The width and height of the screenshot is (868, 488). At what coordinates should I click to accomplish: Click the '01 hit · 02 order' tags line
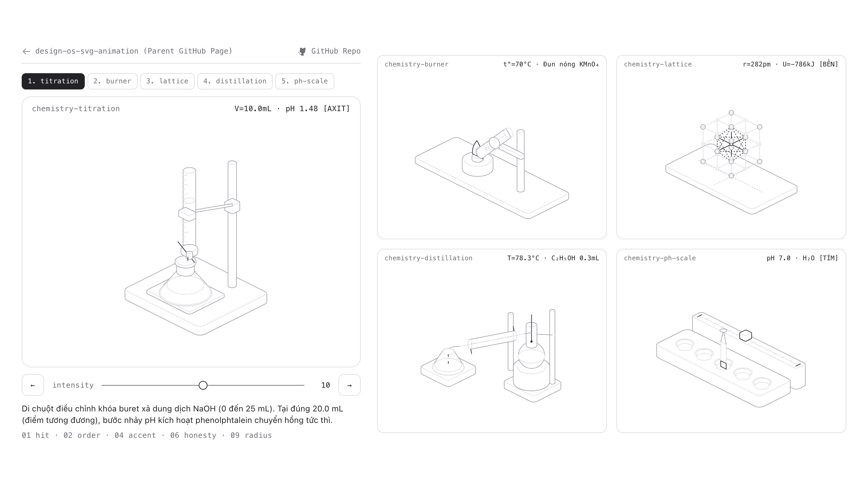coord(147,435)
